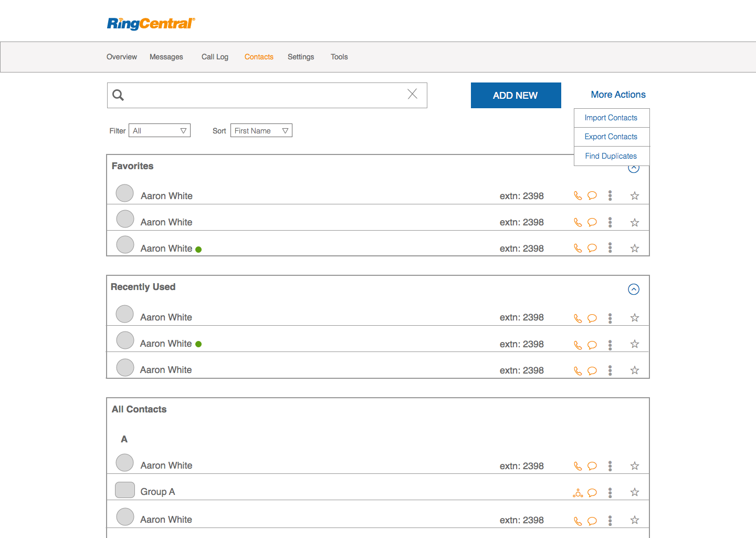Toggle star for last Recently Used contact
Image resolution: width=756 pixels, height=538 pixels.
[x=635, y=370]
